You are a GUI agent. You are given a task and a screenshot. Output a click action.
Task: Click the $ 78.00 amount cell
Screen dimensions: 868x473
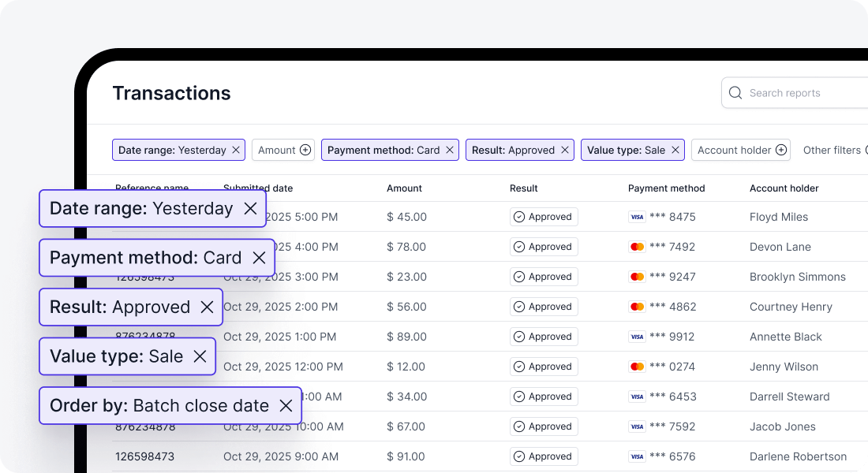tap(406, 247)
